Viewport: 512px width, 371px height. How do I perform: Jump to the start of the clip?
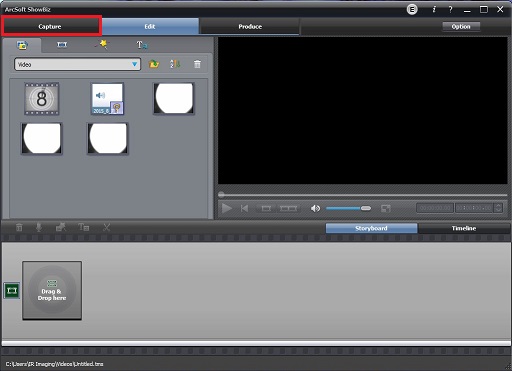point(244,209)
